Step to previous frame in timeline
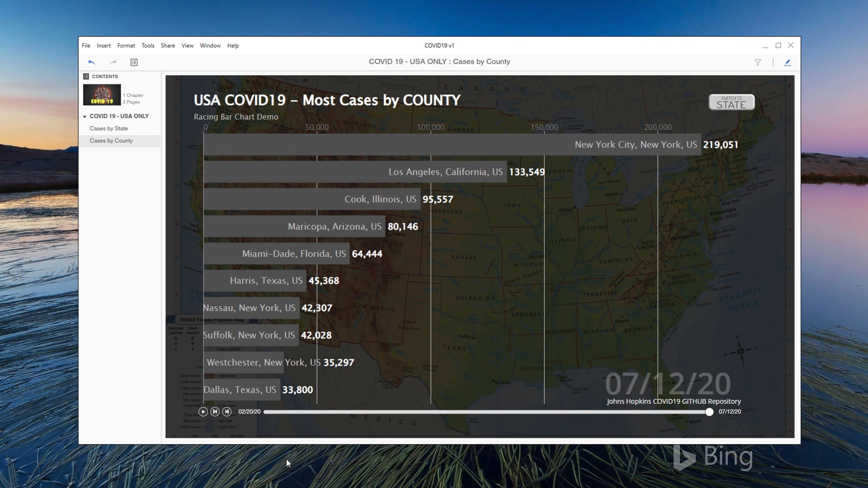Viewport: 868px width, 488px height. (x=215, y=411)
